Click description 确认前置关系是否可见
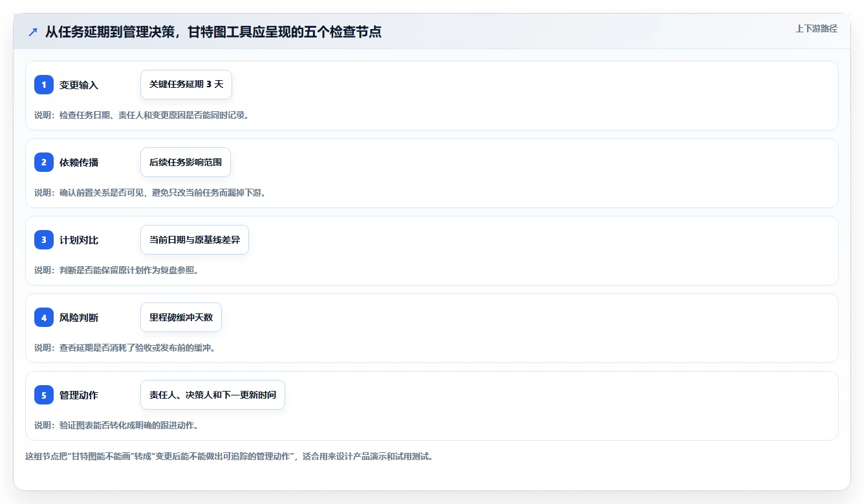This screenshot has width=864, height=504. (x=150, y=193)
